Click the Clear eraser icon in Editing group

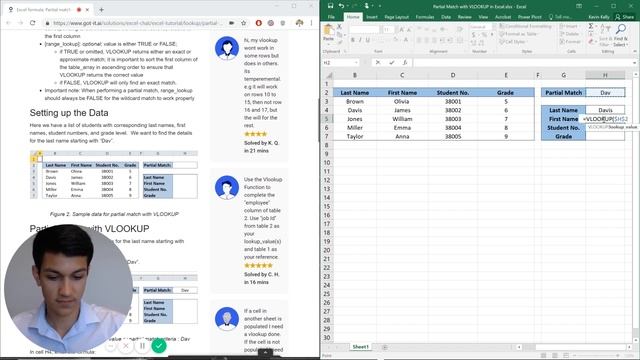591,41
